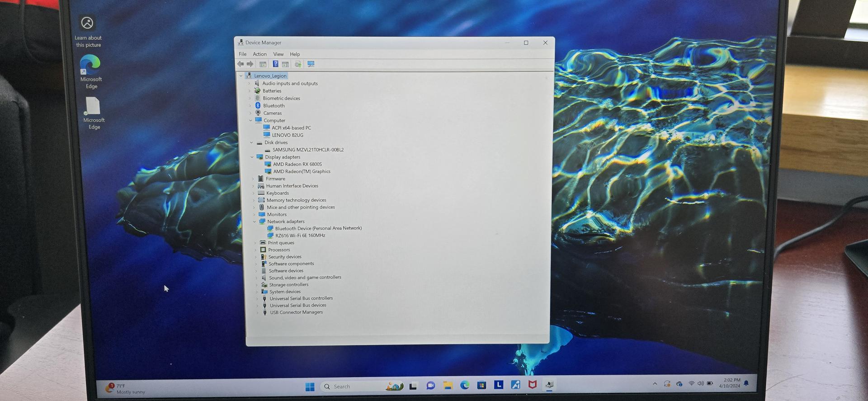Select AMD Radeon RX 6800S device
The width and height of the screenshot is (868, 401).
(x=297, y=165)
